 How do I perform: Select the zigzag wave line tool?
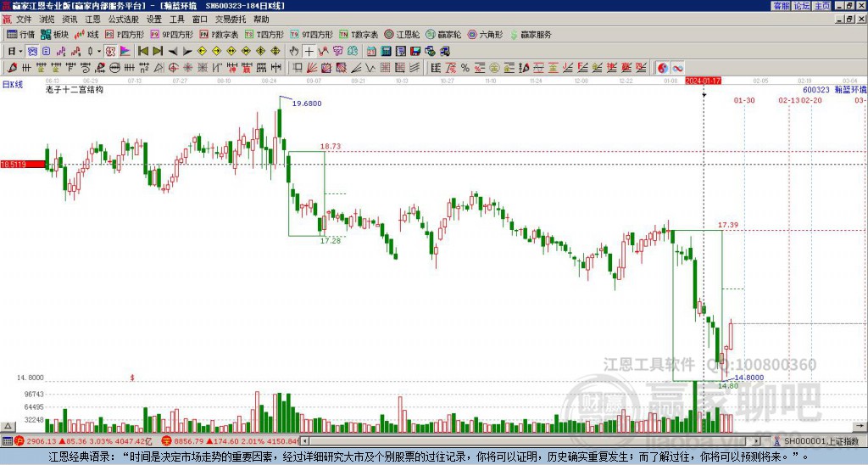tap(370, 68)
